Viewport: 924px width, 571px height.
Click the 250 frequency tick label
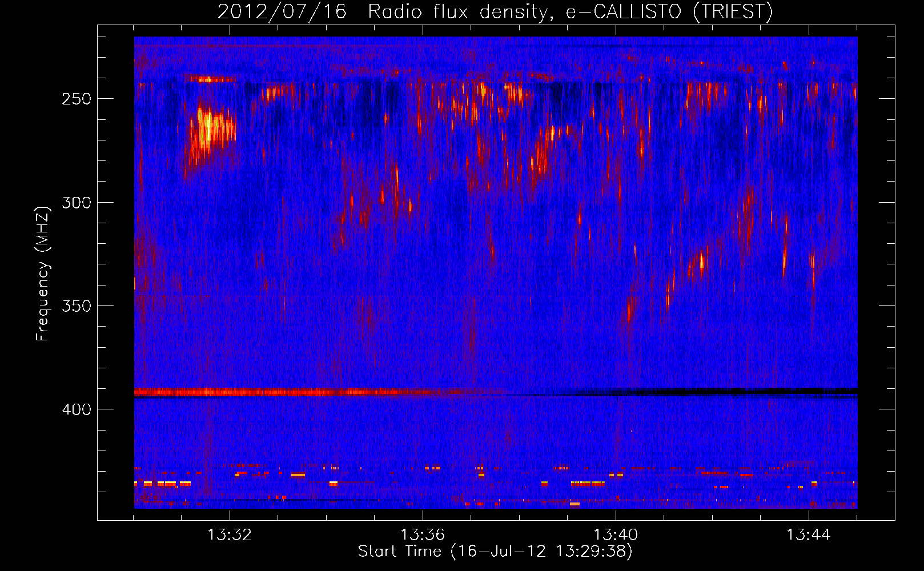[x=77, y=99]
